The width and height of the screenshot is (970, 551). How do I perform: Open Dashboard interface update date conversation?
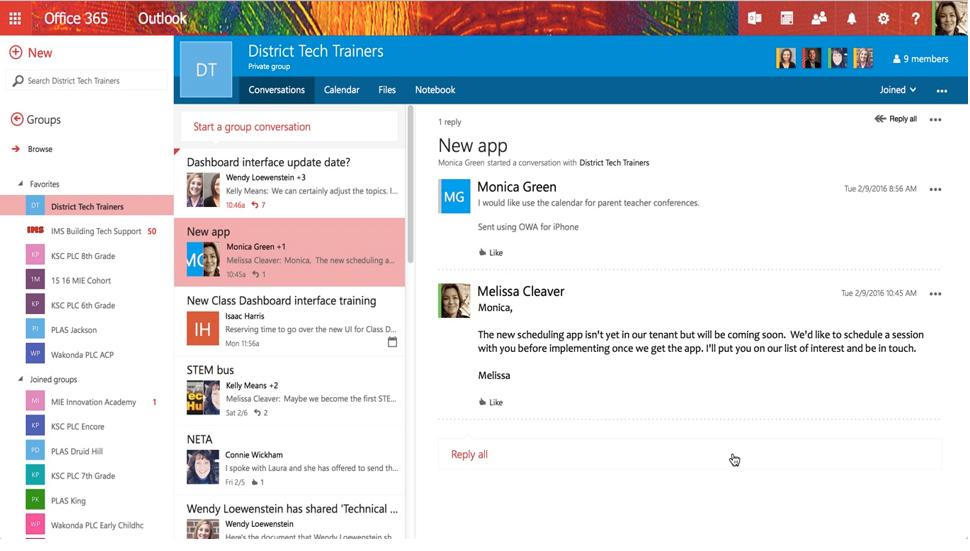290,183
